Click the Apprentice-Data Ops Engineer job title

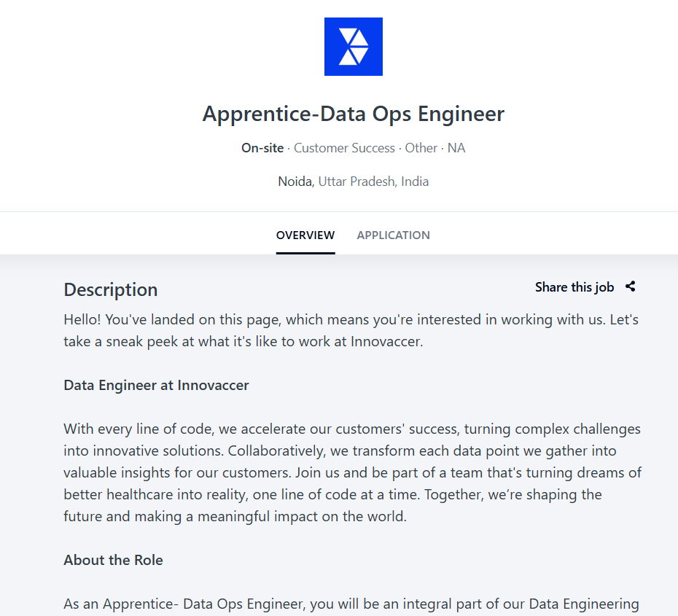coord(353,114)
